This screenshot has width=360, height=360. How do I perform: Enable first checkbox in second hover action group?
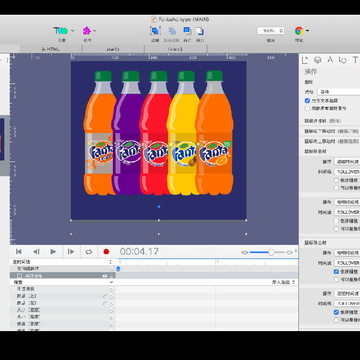(336, 221)
